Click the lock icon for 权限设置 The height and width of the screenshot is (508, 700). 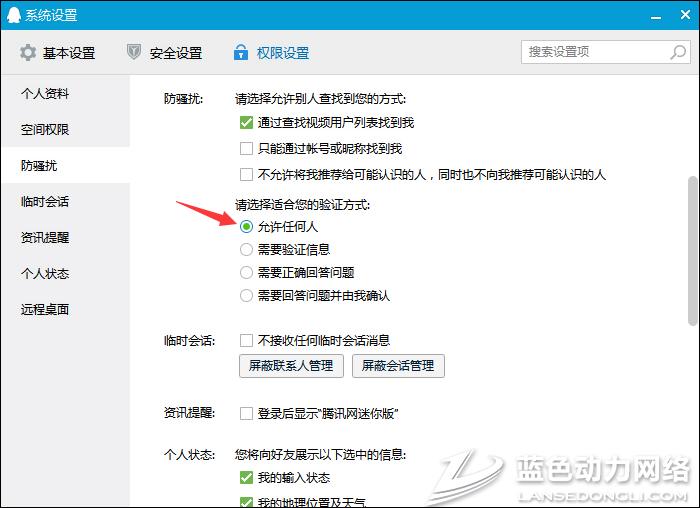pos(240,52)
